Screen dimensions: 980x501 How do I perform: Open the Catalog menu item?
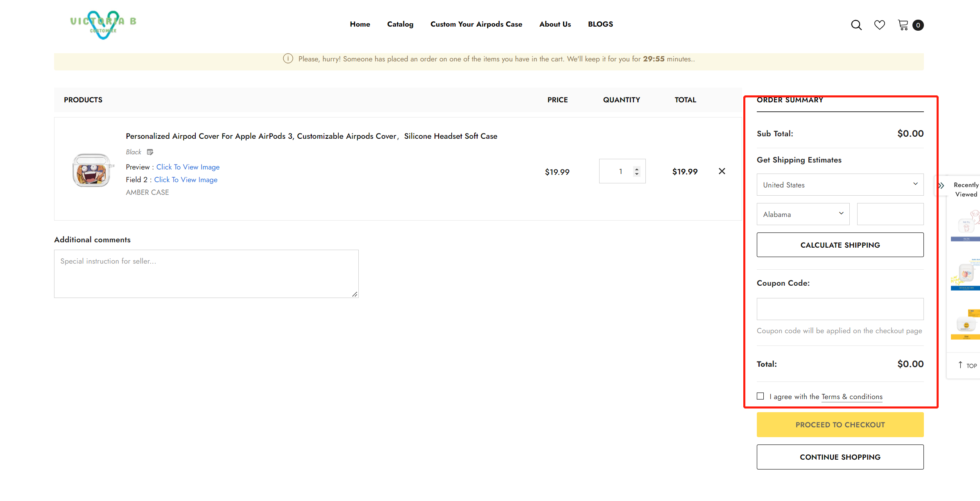[x=400, y=24]
